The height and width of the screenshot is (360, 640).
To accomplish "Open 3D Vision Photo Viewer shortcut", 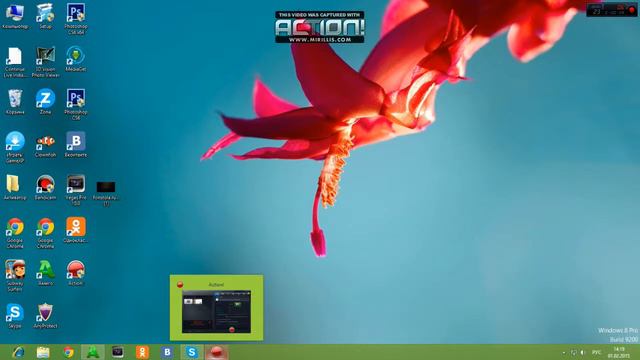I will pyautogui.click(x=45, y=62).
